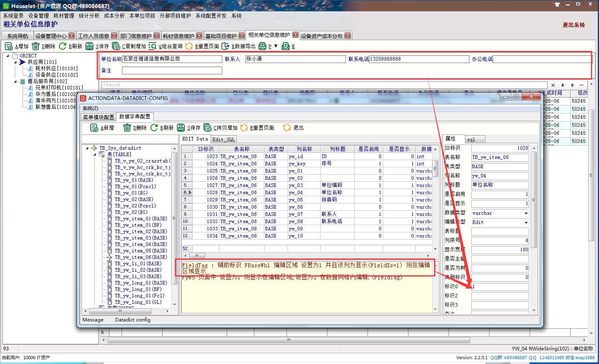Image resolution: width=599 pixels, height=364 pixels.
Task: Open the 编辑类型 Edit dropdown
Action: pos(526,223)
